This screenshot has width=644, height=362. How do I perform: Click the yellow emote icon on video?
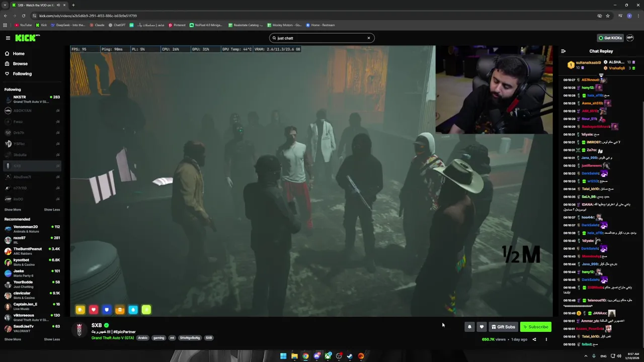80,310
